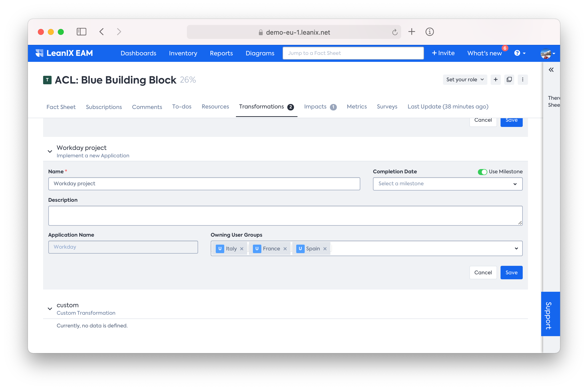588x390 pixels.
Task: Switch to the To-dos tab
Action: [182, 106]
